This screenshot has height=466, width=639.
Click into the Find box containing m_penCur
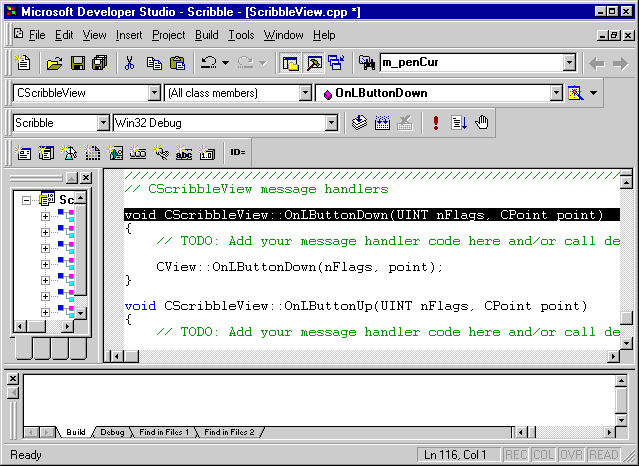[x=472, y=62]
